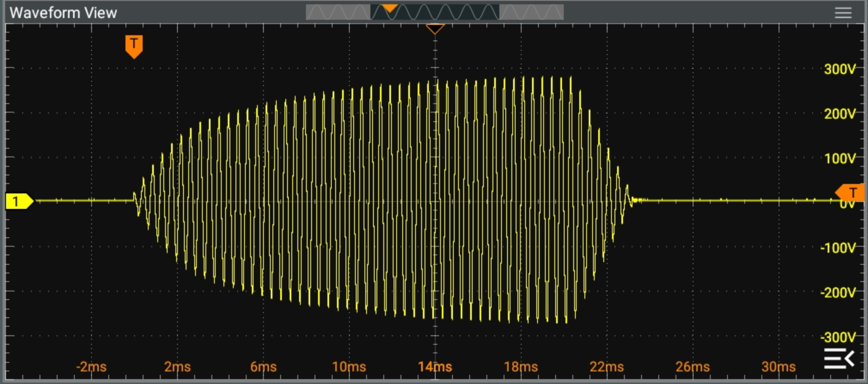Click the -300V vertical scale label

[838, 336]
